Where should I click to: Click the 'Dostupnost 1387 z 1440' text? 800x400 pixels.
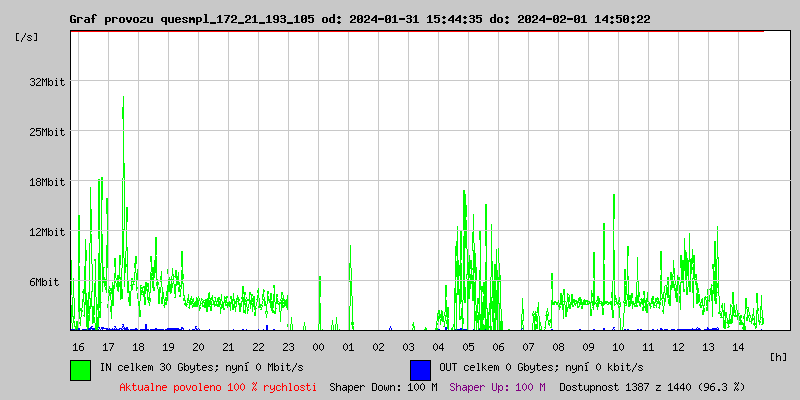coord(651,387)
